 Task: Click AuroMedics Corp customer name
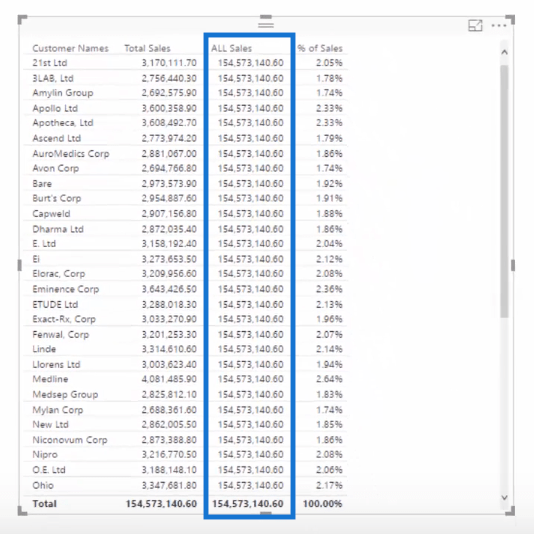tap(71, 154)
